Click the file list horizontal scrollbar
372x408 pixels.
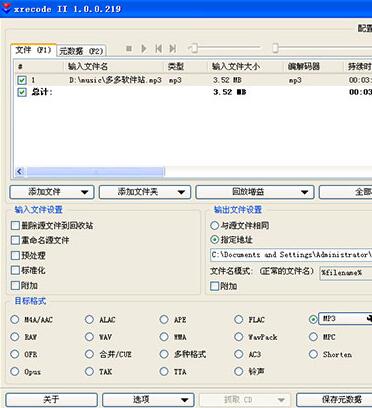coord(96,172)
